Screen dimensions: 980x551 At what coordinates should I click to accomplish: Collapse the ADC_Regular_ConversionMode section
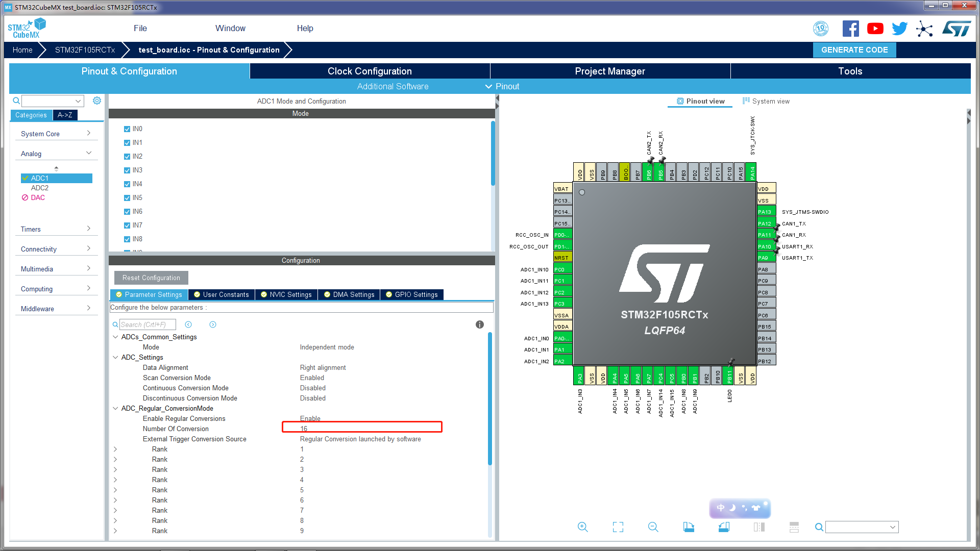115,408
